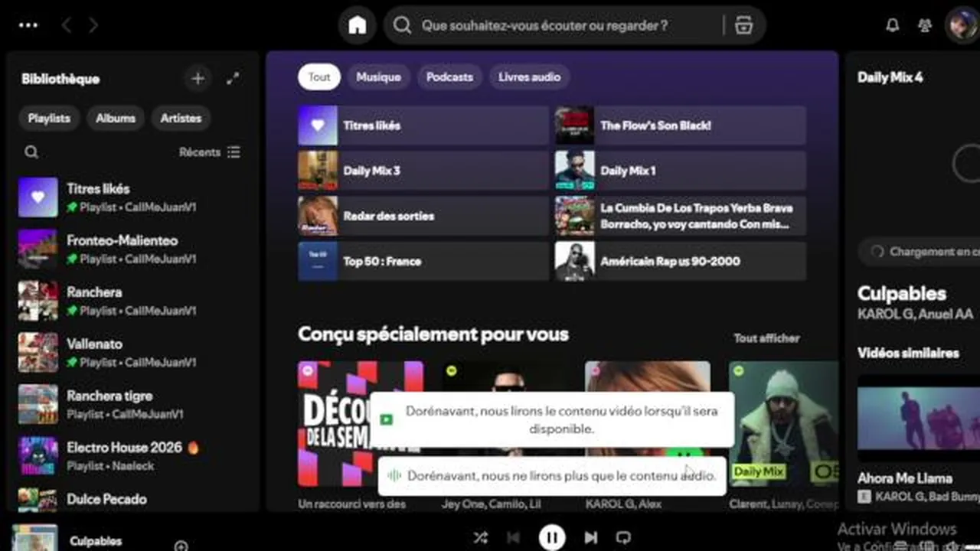Switch to the Musique tab
980x551 pixels.
[x=378, y=77]
